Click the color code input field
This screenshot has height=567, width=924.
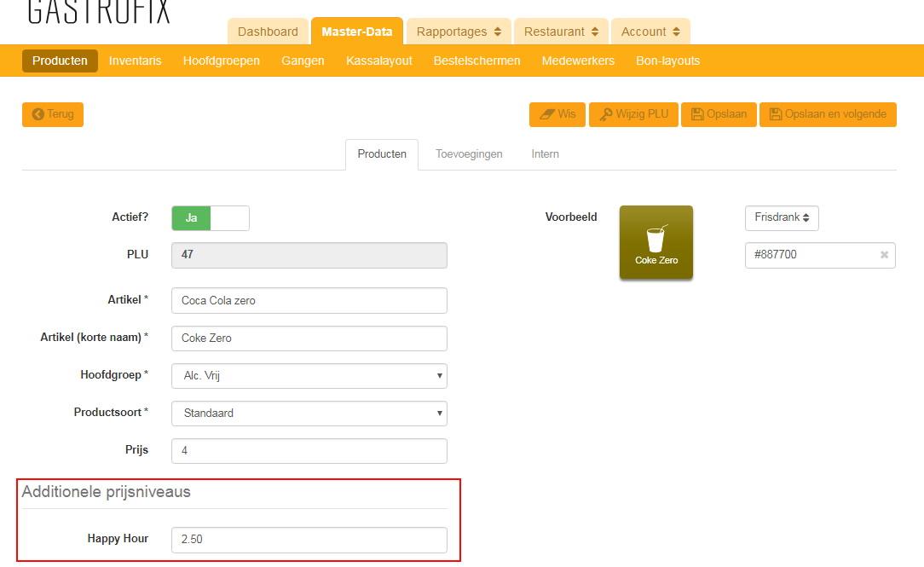pos(810,255)
